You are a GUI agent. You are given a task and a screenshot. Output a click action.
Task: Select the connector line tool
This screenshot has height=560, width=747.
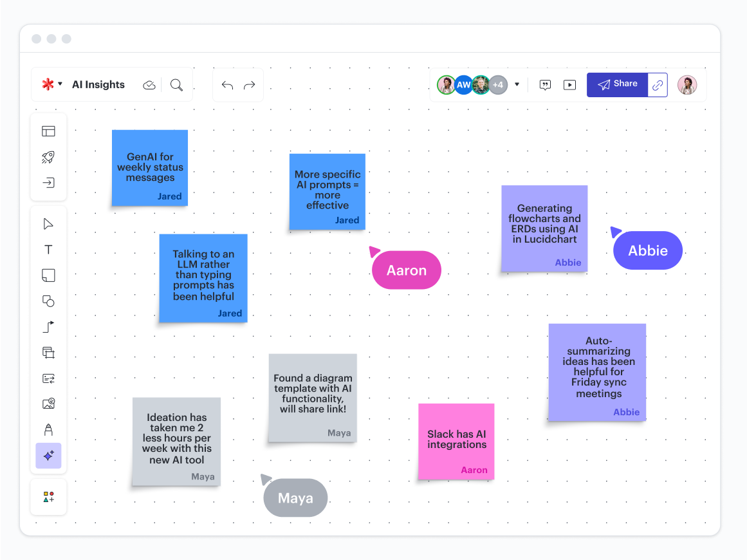pyautogui.click(x=48, y=327)
